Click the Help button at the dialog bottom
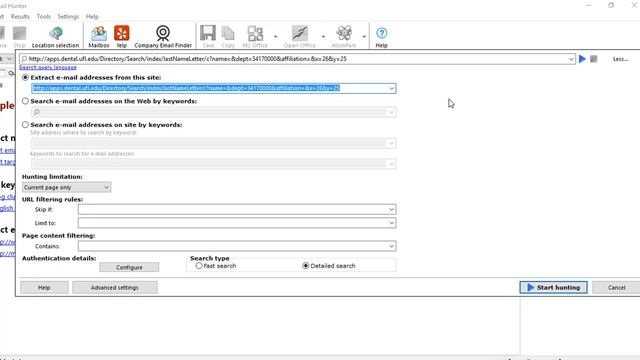This screenshot has width=640, height=360. click(44, 287)
